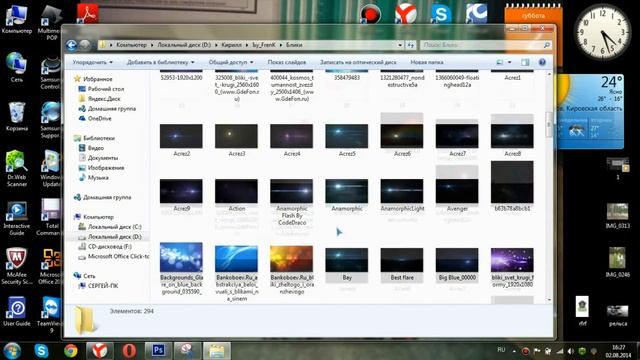The height and width of the screenshot is (360, 640).
Task: Open Dr.Web Scanner desktop icon
Action: 17,168
